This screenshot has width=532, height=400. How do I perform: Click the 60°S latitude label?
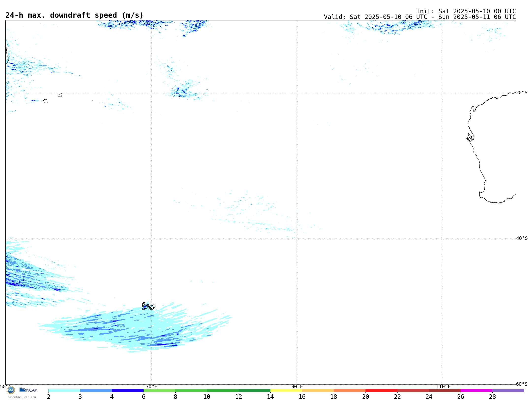click(x=522, y=384)
